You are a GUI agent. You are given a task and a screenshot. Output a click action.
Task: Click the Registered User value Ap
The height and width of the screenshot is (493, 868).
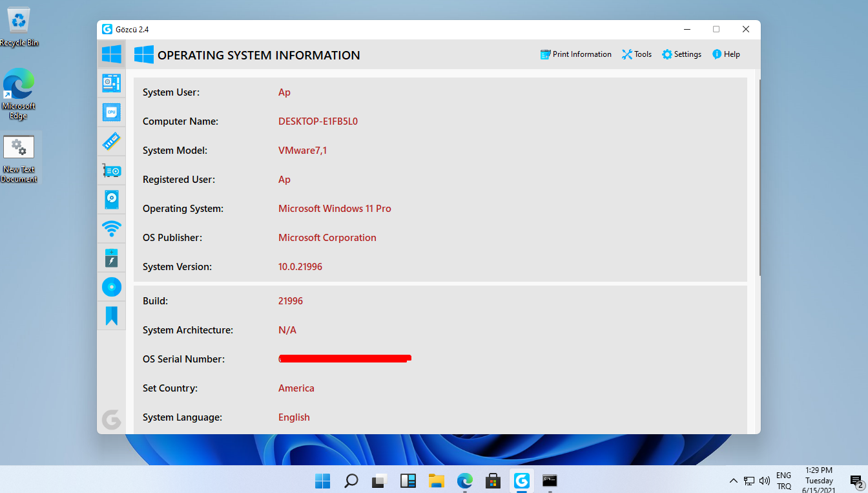(x=284, y=180)
